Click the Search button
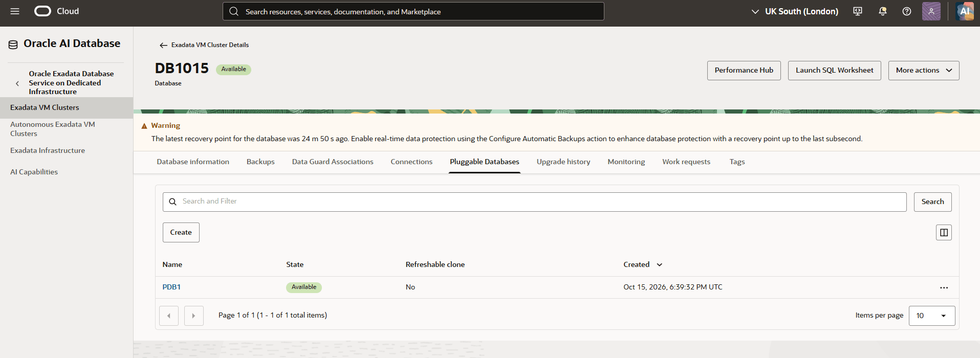This screenshot has width=980, height=358. pos(932,202)
